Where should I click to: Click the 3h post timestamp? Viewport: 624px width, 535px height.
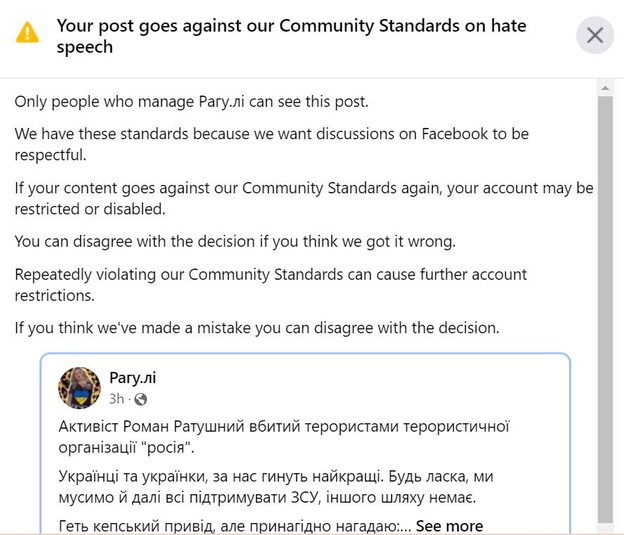[x=117, y=399]
